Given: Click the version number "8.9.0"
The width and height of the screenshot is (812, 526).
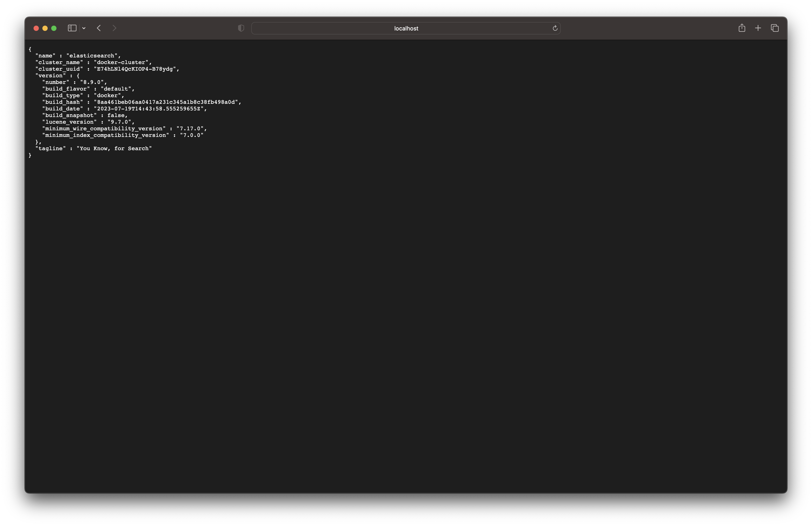Looking at the screenshot, I should pos(92,82).
